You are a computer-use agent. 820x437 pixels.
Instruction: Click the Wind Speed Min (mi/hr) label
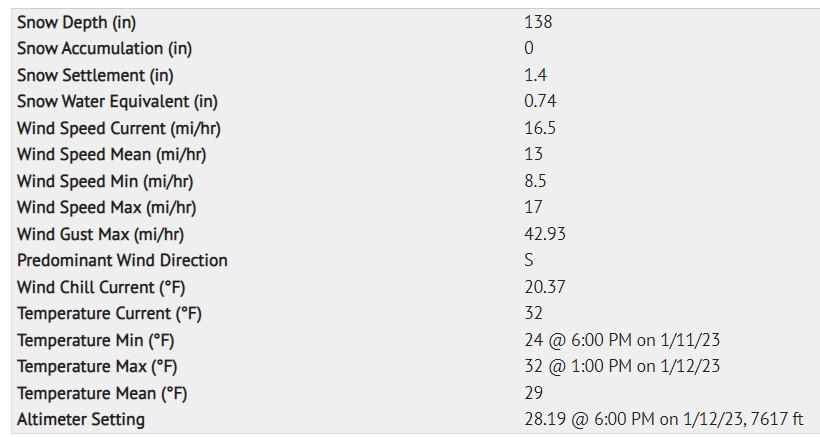105,181
